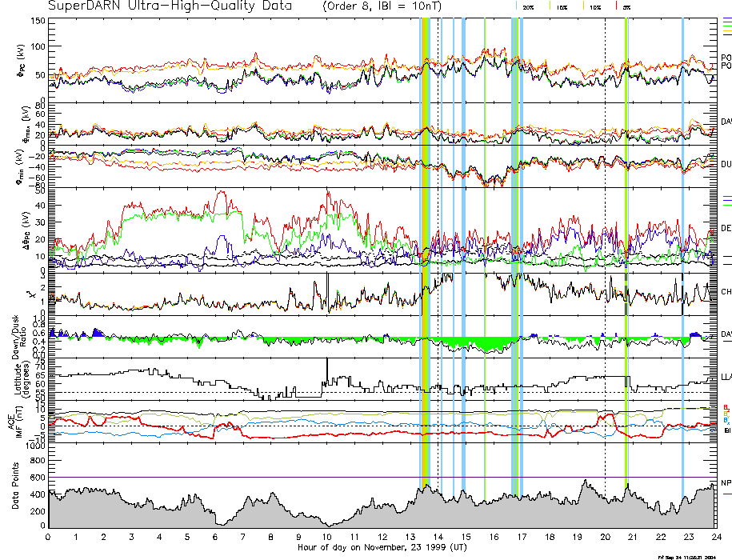The image size is (732, 560).
Task: Click the green 15% legend swatch
Action: (550, 6)
